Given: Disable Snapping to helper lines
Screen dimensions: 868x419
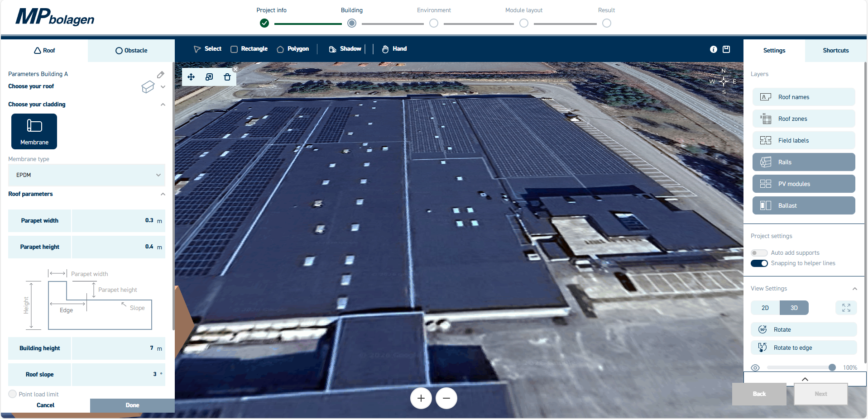Looking at the screenshot, I should [759, 263].
